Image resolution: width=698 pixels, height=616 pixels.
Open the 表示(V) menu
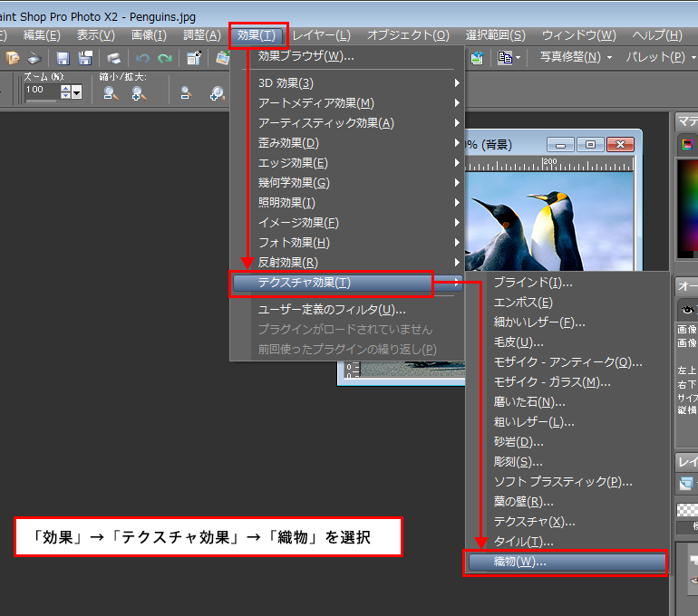click(96, 35)
